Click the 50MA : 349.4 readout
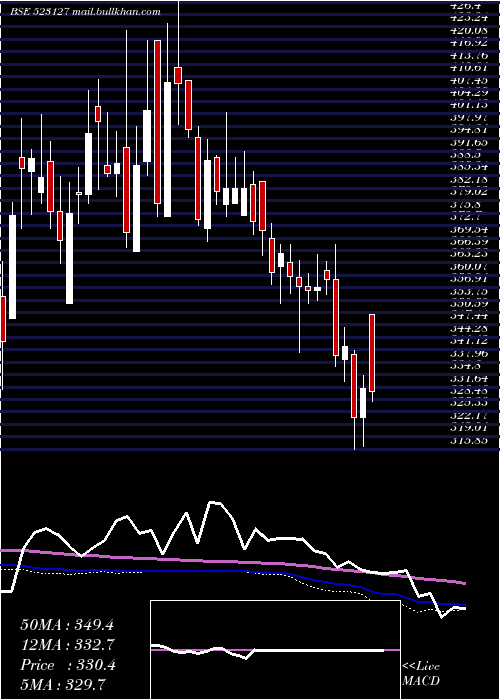The image size is (500, 700). coord(68,625)
